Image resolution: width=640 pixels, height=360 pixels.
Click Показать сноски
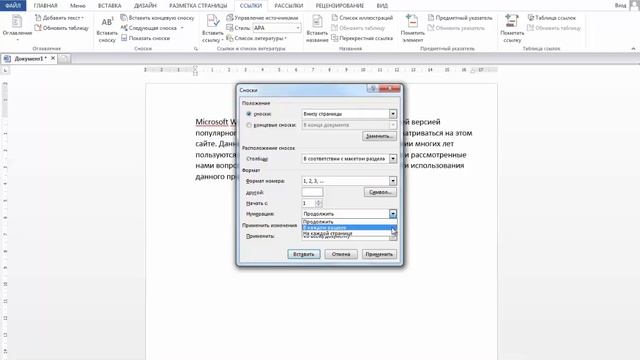point(145,38)
